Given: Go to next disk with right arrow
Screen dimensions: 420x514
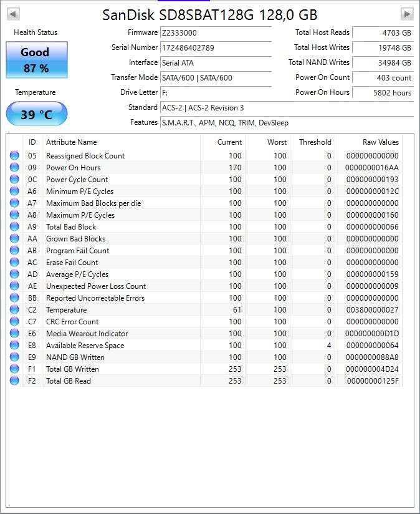Looking at the screenshot, I should click(x=407, y=14).
